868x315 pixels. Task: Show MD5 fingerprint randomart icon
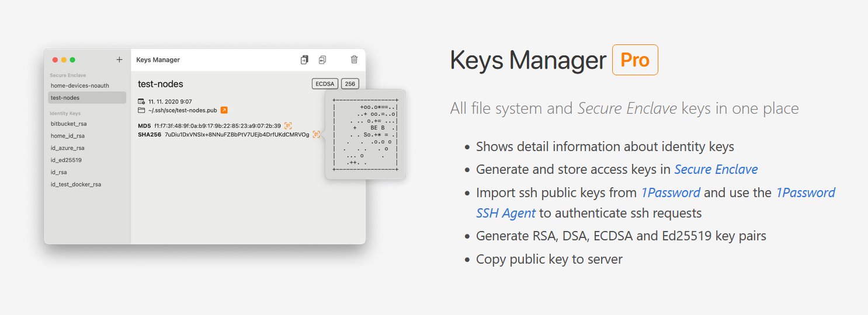[288, 125]
